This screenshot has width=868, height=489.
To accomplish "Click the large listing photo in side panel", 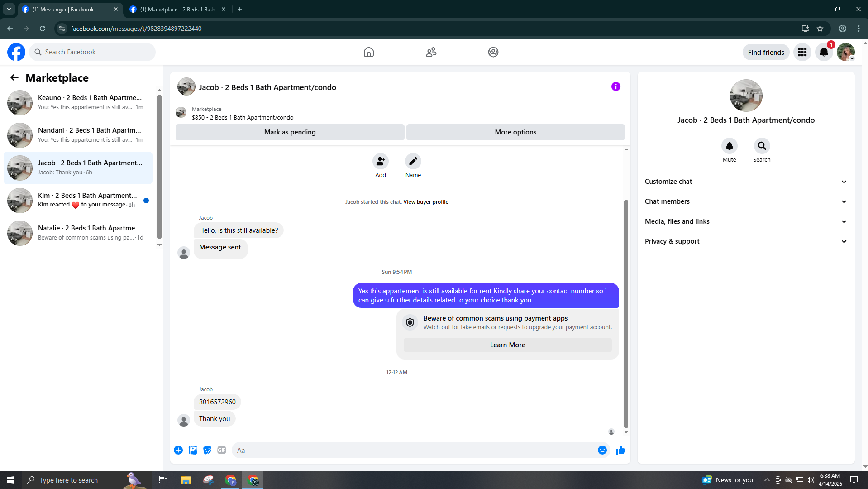I will pyautogui.click(x=746, y=96).
